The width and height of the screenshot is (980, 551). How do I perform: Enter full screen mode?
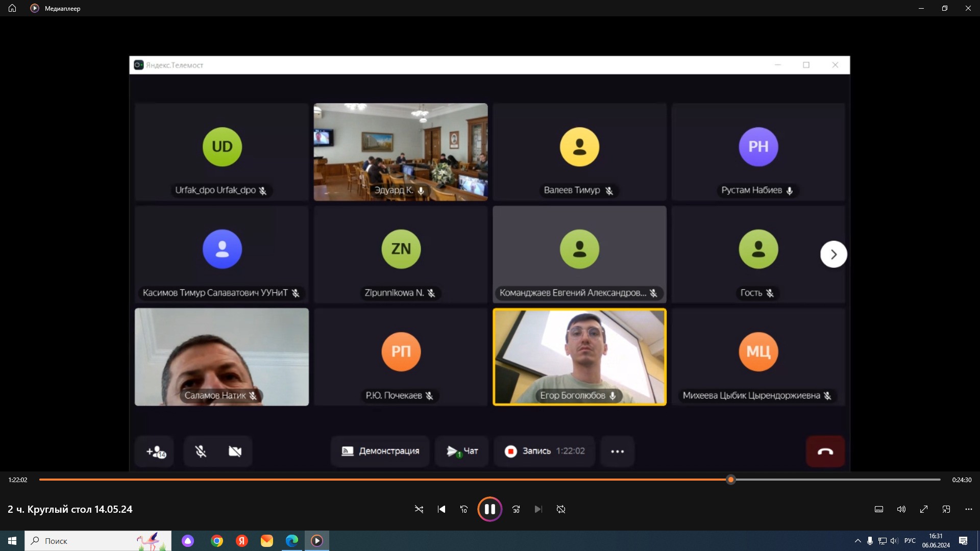coord(924,509)
